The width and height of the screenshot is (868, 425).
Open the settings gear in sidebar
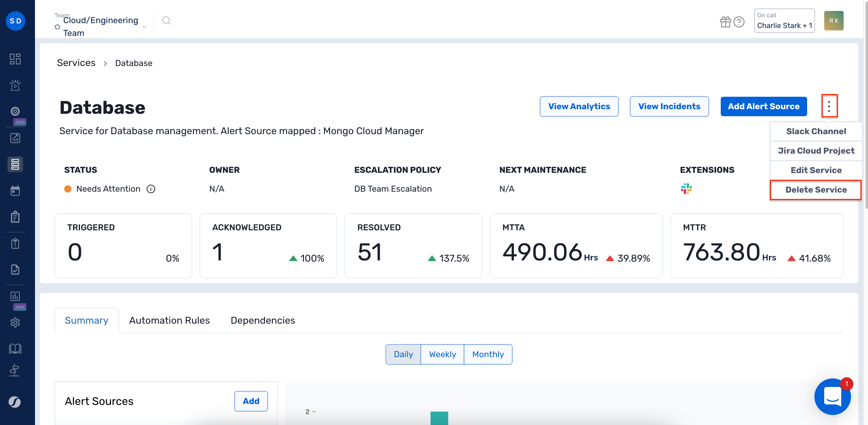click(15, 322)
